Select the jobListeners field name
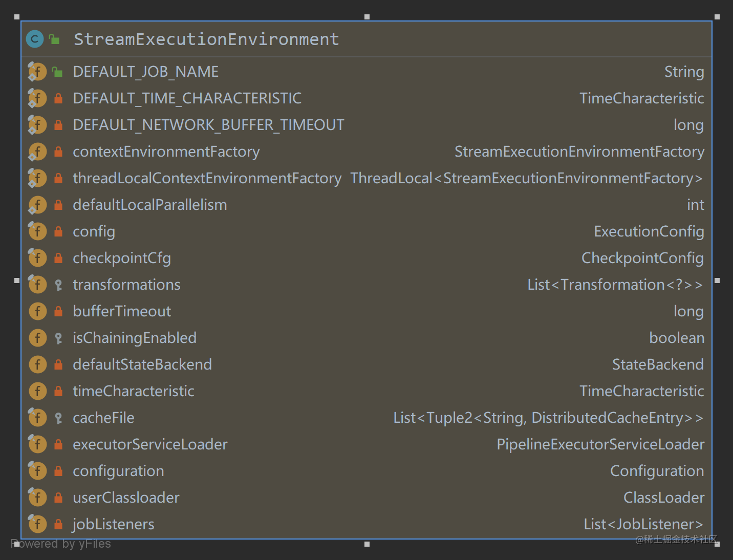 pos(113,524)
